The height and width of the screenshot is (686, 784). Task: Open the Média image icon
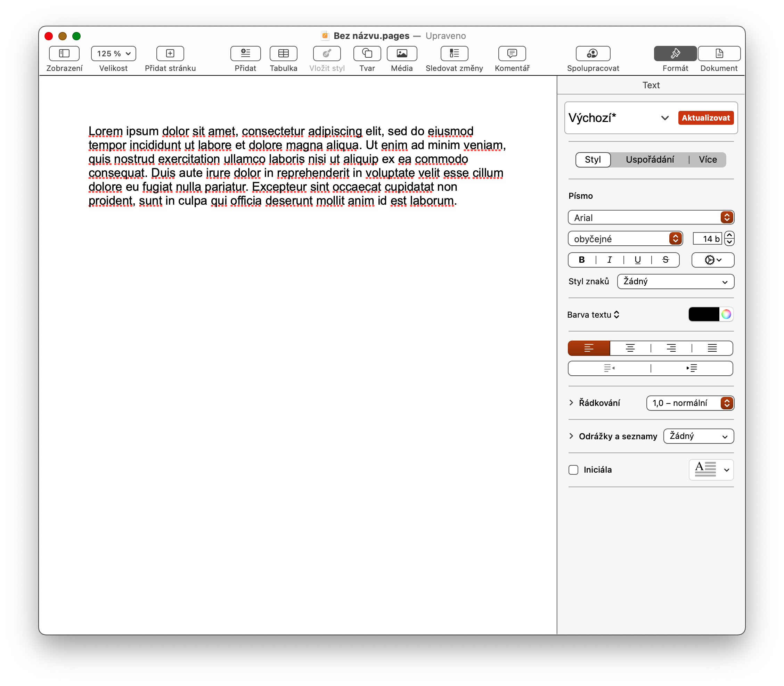(402, 54)
